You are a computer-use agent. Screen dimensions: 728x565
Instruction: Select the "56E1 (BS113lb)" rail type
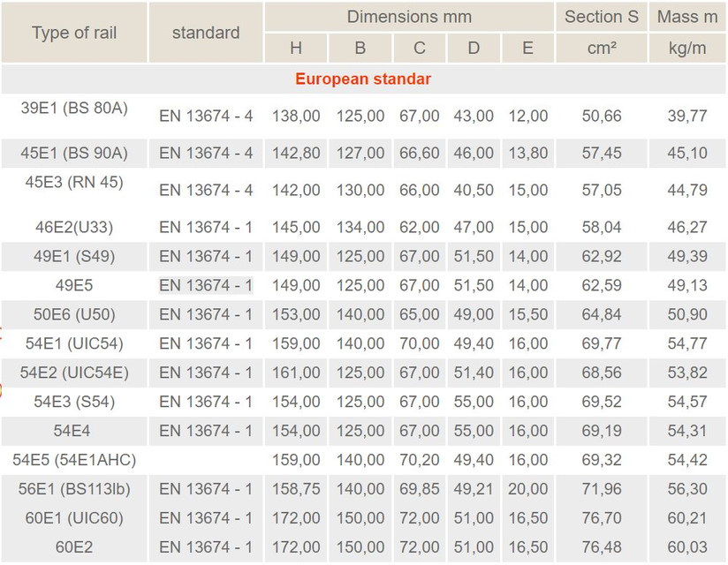(x=74, y=489)
